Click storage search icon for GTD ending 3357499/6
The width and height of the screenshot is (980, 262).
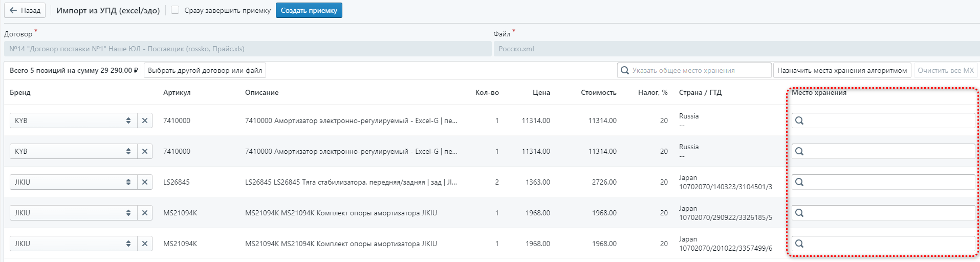tap(799, 244)
